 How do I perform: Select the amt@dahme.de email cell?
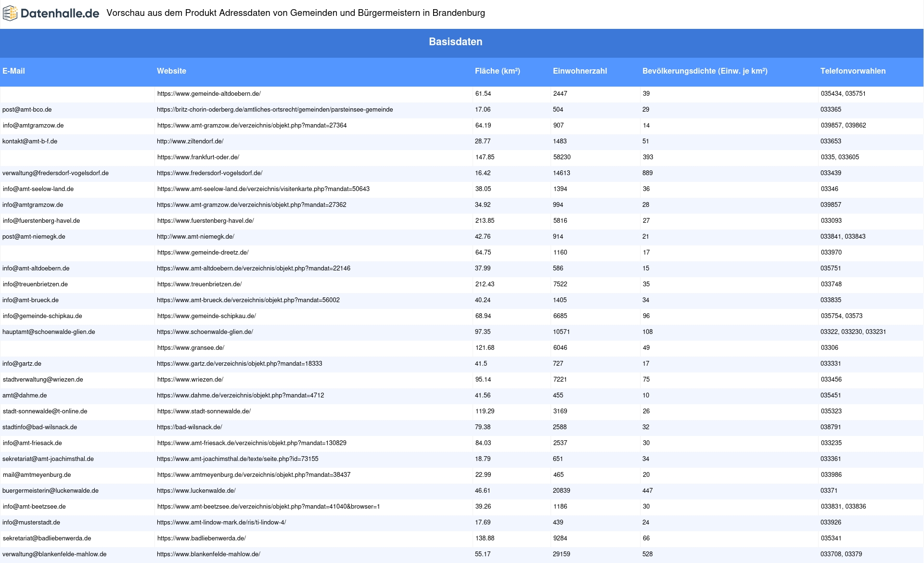coord(25,396)
